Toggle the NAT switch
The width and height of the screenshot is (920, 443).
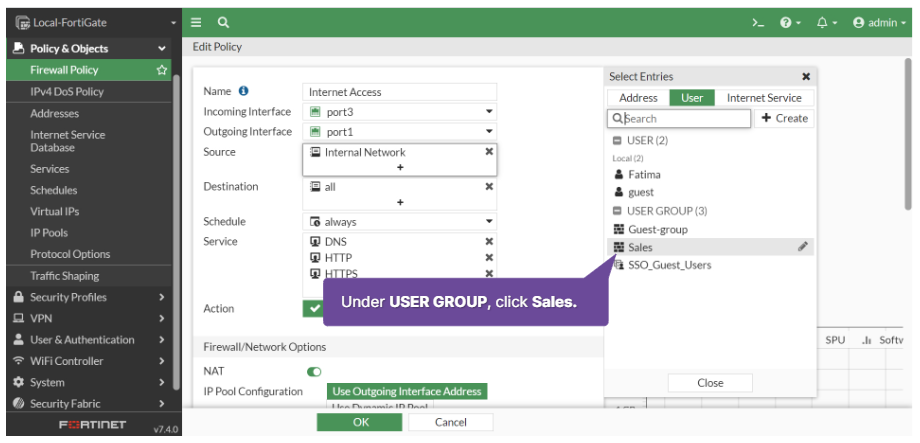pos(314,371)
